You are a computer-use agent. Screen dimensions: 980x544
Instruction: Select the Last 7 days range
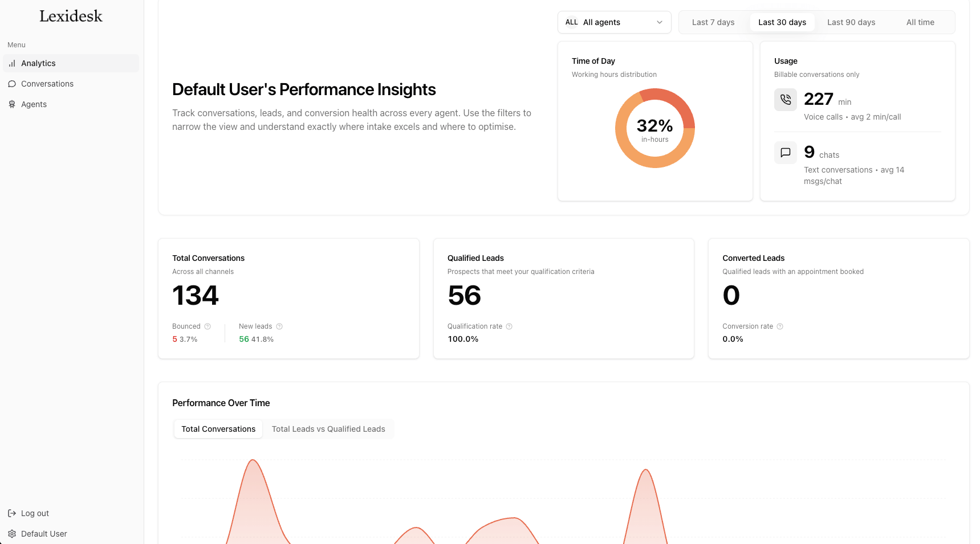coord(713,22)
